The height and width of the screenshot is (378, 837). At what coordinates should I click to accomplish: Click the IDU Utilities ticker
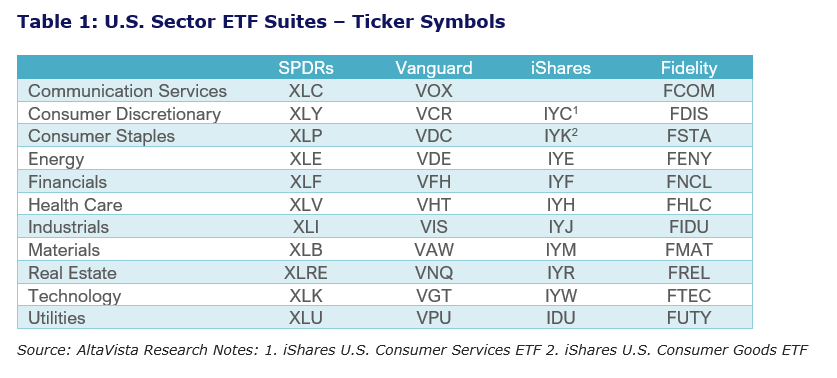point(560,318)
